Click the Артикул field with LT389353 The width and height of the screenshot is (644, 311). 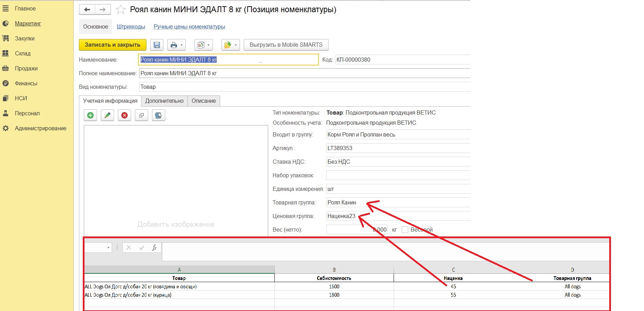click(x=396, y=148)
